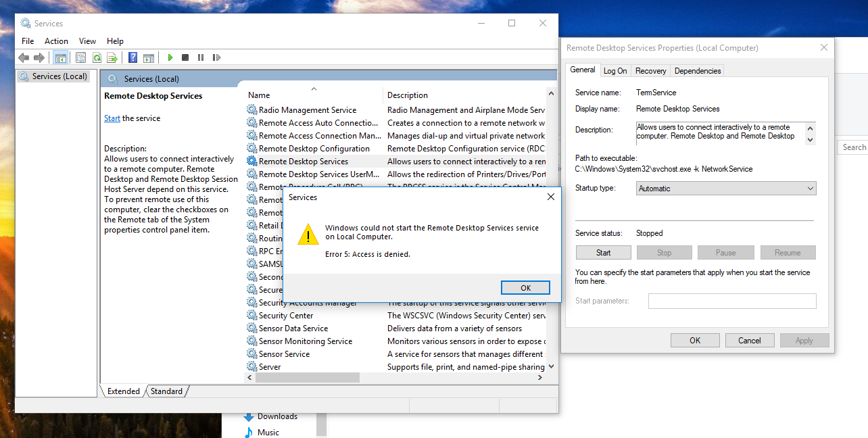The width and height of the screenshot is (868, 438).
Task: Open the blue Help toolbar icon
Action: pyautogui.click(x=133, y=58)
